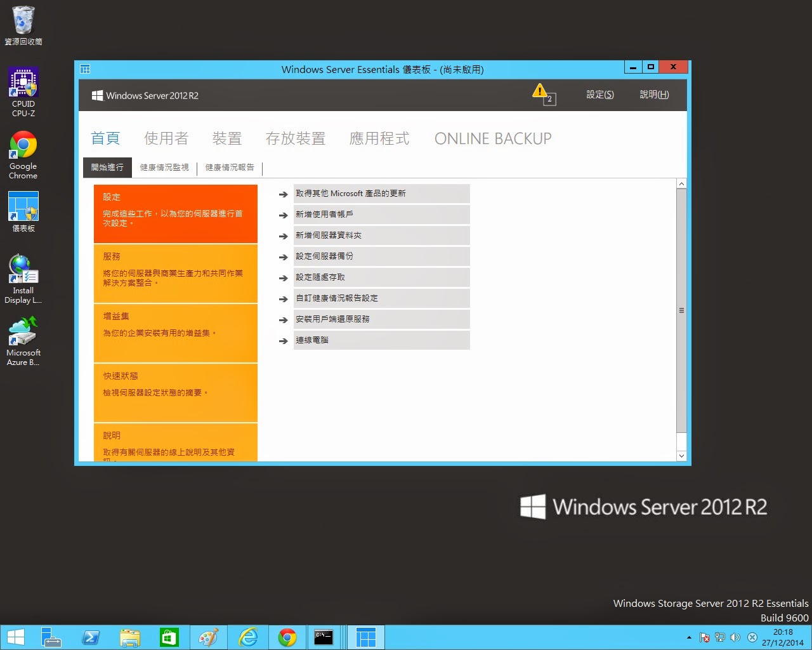Open Google Chrome from the taskbar
The height and width of the screenshot is (650, 812).
point(287,637)
